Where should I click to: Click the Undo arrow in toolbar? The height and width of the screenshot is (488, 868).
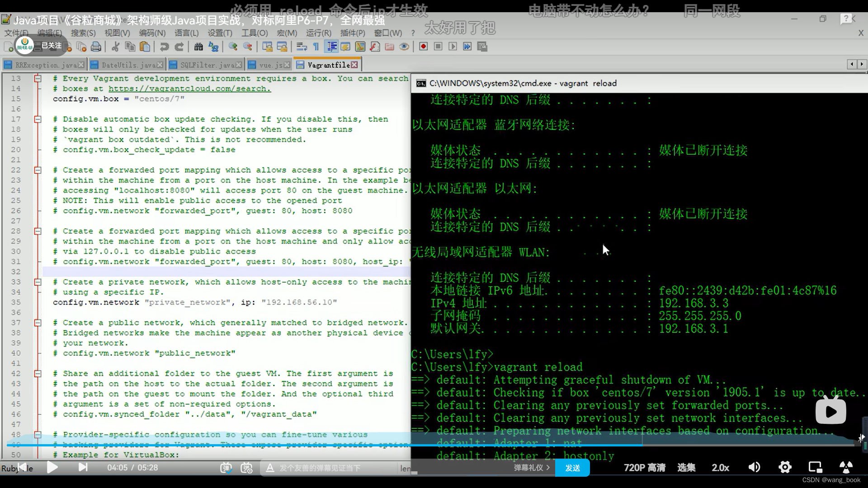[165, 47]
